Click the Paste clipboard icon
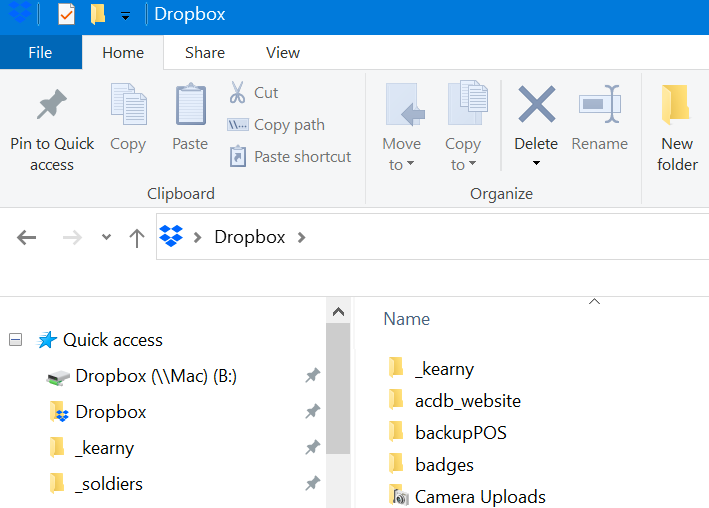This screenshot has height=508, width=709. (190, 105)
